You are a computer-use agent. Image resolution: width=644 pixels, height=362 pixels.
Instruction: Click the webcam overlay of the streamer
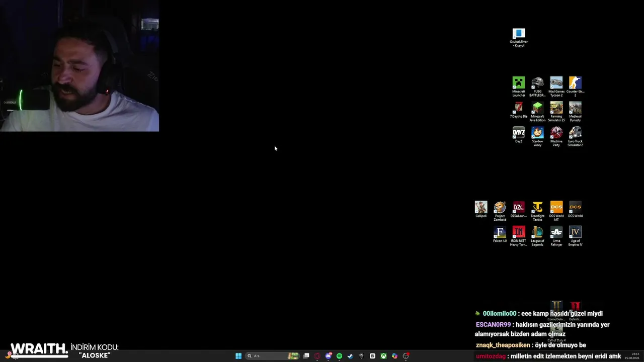coord(79,66)
